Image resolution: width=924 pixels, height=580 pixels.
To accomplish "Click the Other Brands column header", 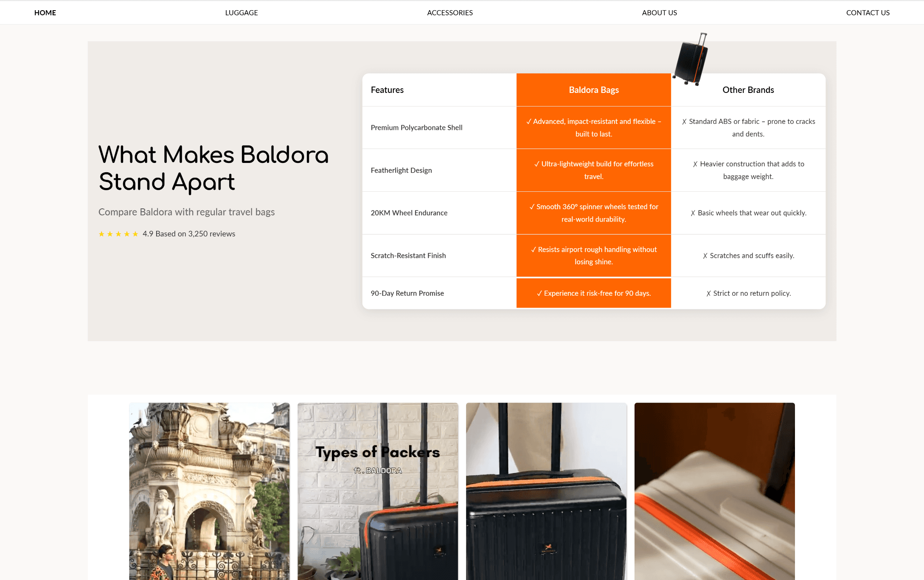I will click(x=748, y=90).
